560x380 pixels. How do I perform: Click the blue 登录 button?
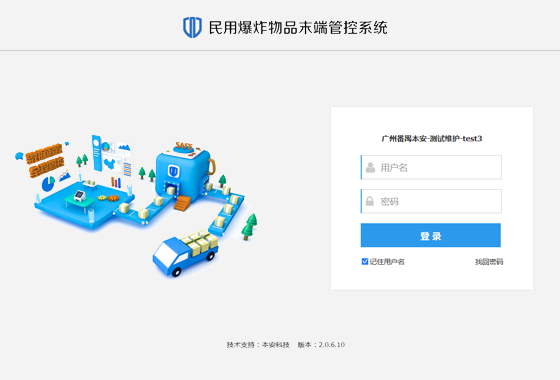pos(431,235)
